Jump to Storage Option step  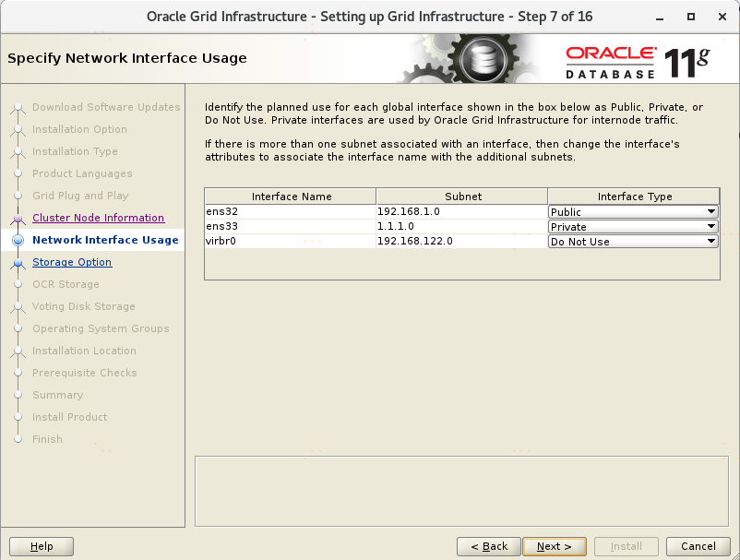coord(72,262)
